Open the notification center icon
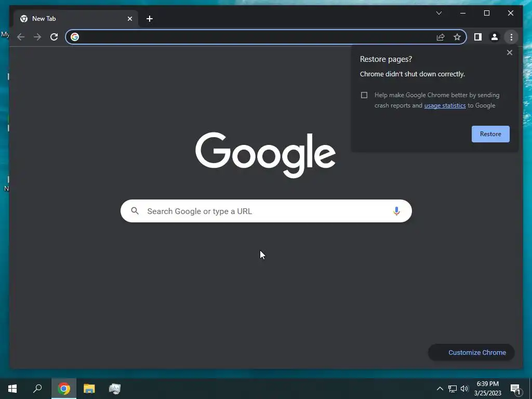The height and width of the screenshot is (399, 532). coord(515,390)
